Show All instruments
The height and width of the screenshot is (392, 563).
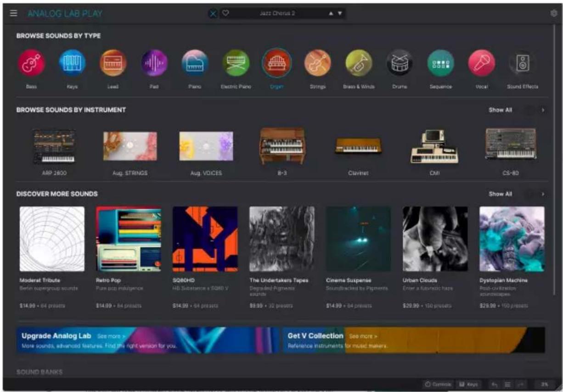(x=500, y=110)
